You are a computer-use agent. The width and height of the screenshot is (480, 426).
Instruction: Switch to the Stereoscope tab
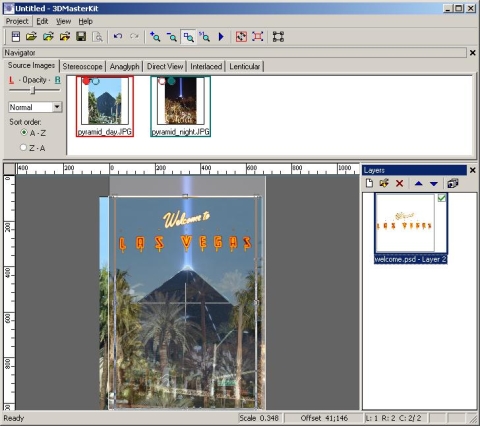[x=82, y=66]
